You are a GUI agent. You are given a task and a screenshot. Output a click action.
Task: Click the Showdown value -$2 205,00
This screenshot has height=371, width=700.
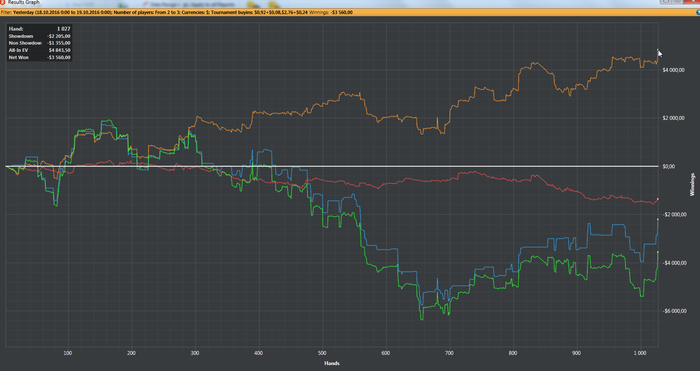(x=58, y=36)
